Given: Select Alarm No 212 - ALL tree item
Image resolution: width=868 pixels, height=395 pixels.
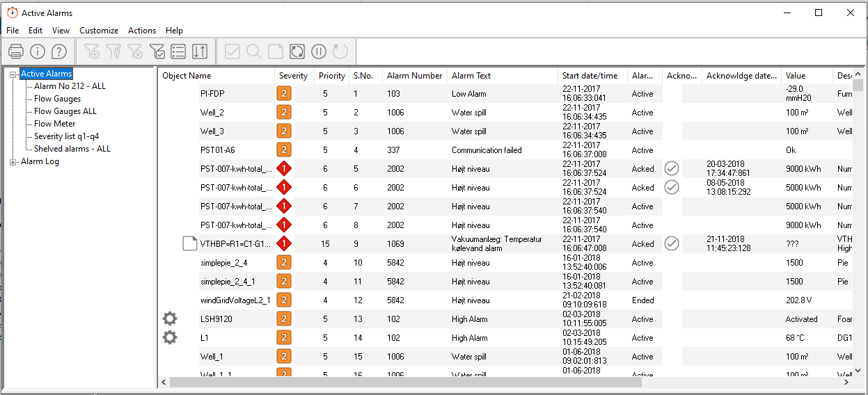Looking at the screenshot, I should [x=70, y=86].
